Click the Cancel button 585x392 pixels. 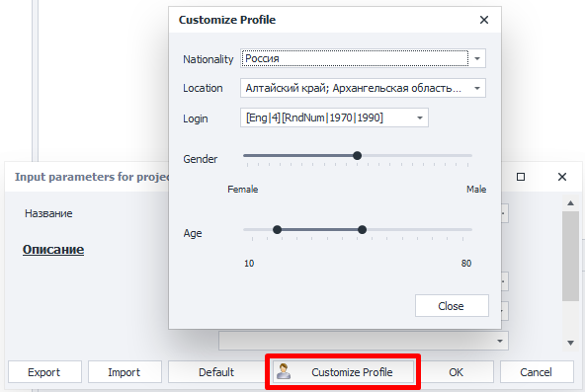pos(537,372)
